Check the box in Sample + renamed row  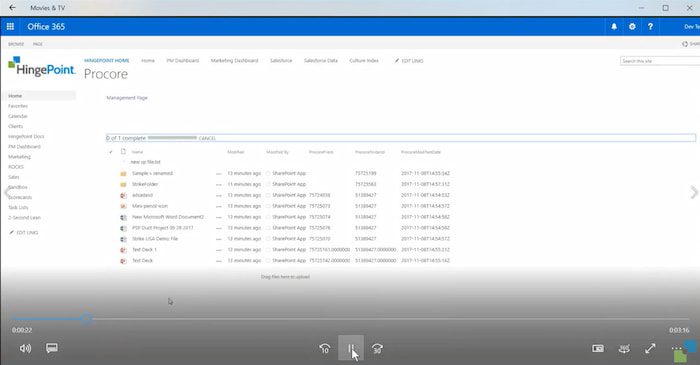268,173
